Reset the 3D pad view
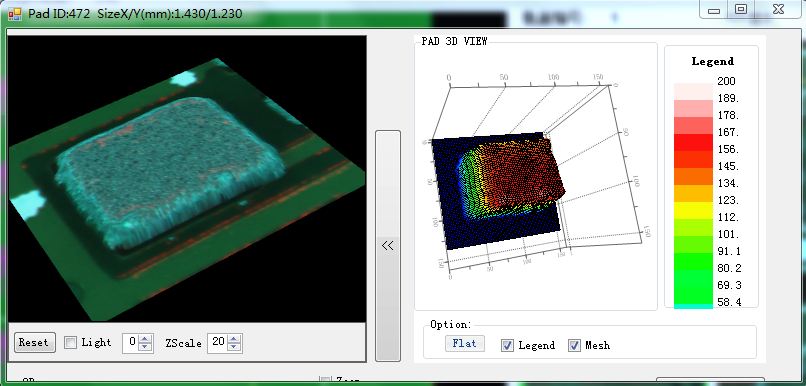The image size is (806, 386). click(34, 343)
